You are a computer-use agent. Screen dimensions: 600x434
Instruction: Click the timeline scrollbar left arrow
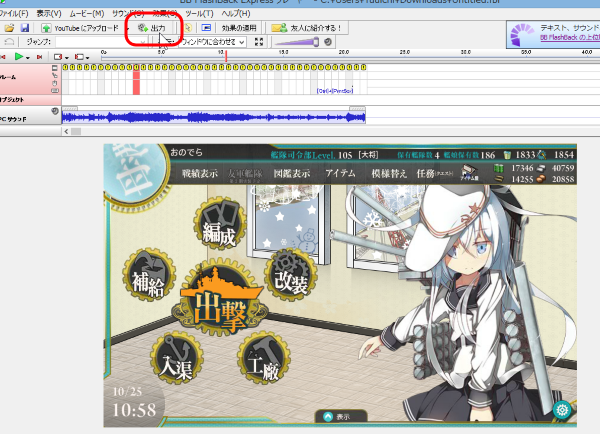click(66, 132)
